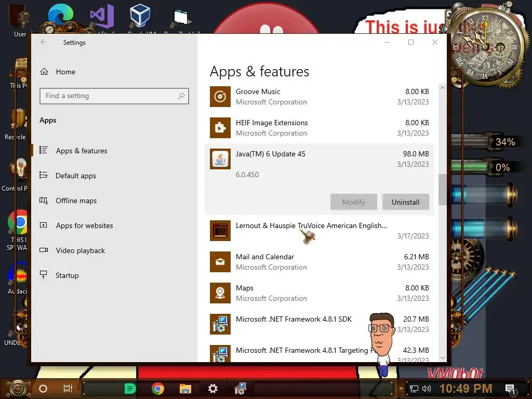Screen dimensions: 532x399
Task: Click the 10:49 PM taskbar clock
Action: coord(466,389)
